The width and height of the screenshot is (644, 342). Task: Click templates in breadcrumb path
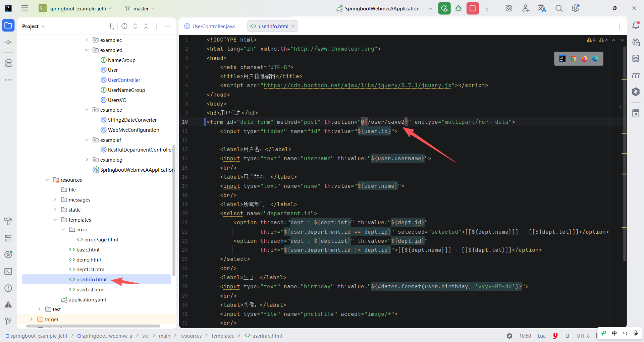pyautogui.click(x=223, y=336)
